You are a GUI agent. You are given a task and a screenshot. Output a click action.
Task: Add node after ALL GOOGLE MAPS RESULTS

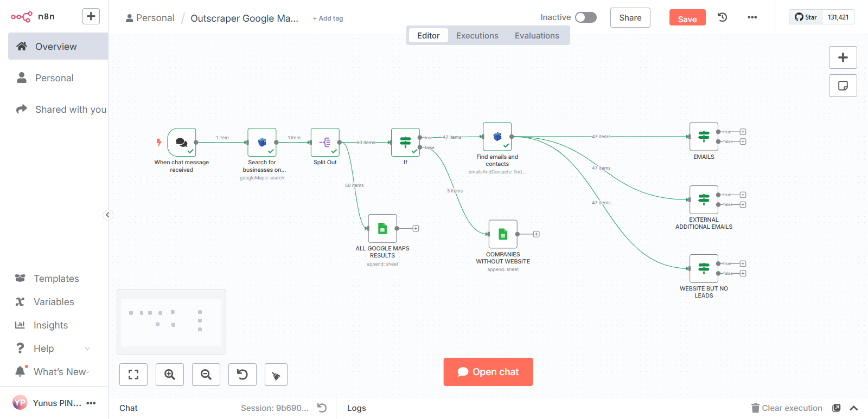[x=416, y=228]
